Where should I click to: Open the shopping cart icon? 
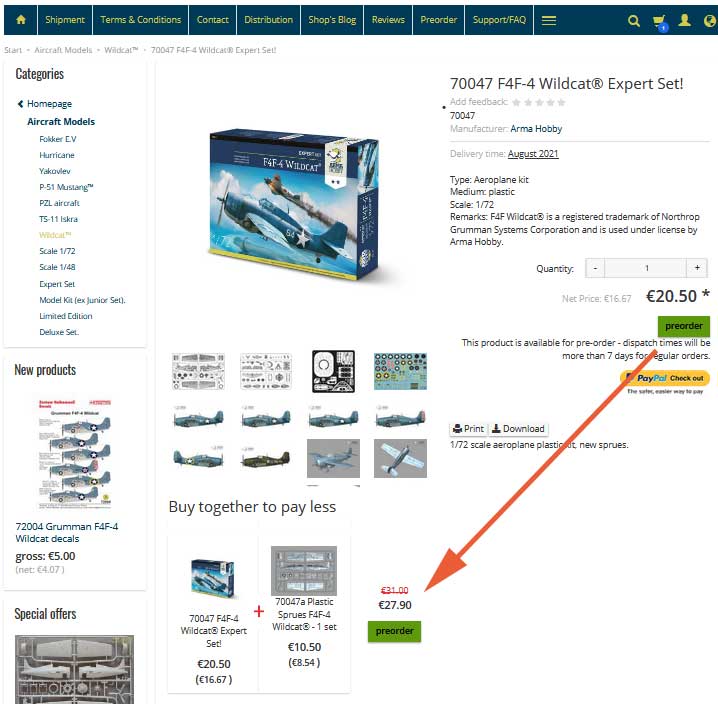tap(659, 21)
